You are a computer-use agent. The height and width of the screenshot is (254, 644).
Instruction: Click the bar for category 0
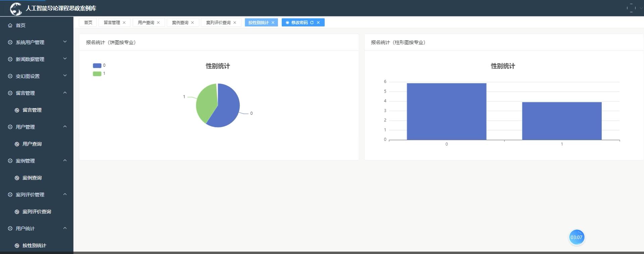tap(446, 111)
